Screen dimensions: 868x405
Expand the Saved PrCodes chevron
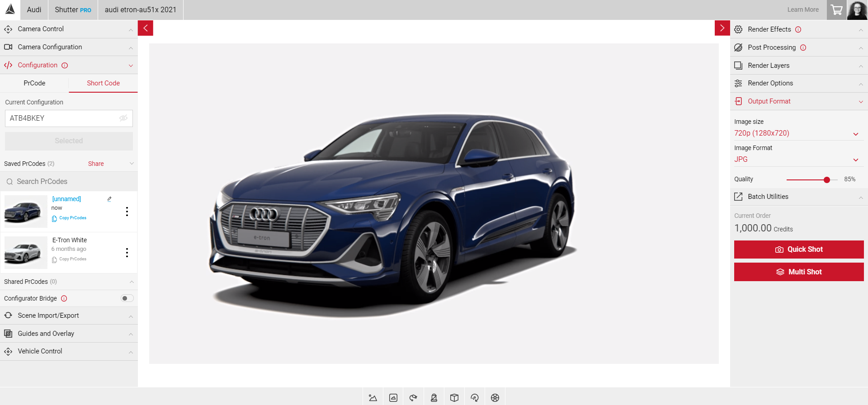(x=132, y=164)
